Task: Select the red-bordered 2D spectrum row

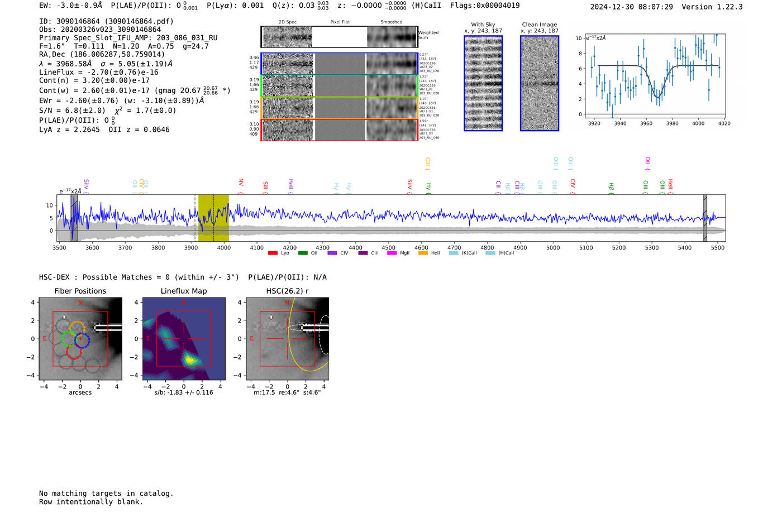Action: pos(339,130)
